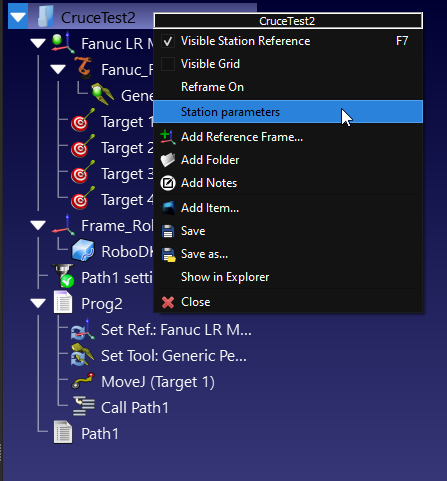Open Station parameters from the menu

click(288, 112)
